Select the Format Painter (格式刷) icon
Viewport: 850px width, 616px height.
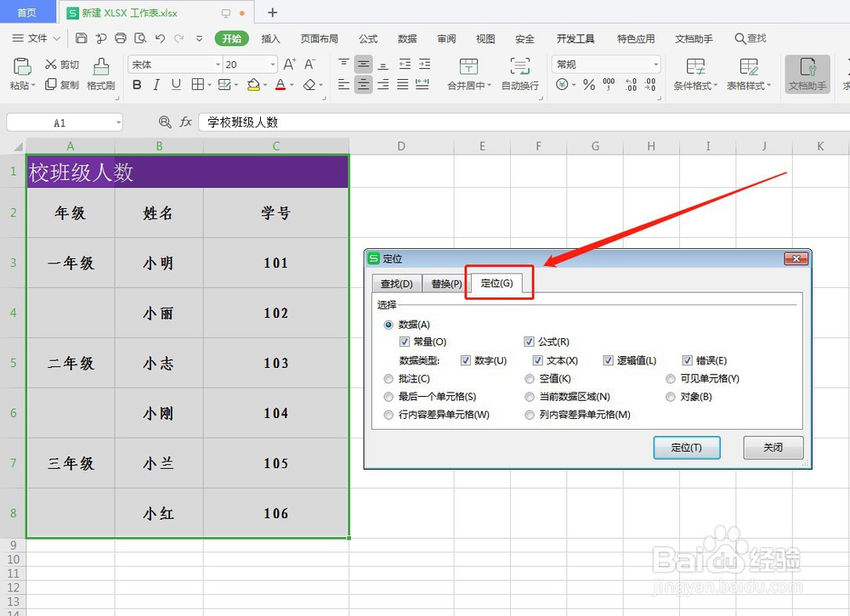100,72
